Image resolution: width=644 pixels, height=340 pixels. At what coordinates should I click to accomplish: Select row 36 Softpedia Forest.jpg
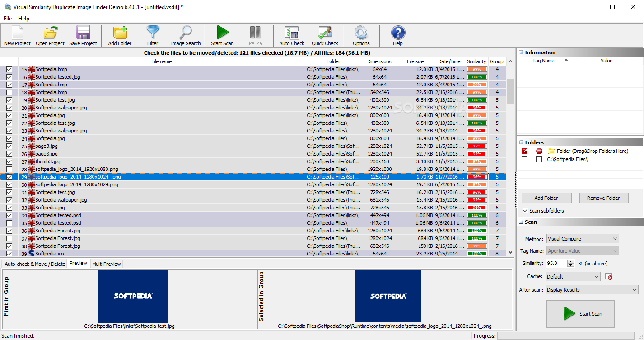click(x=253, y=231)
